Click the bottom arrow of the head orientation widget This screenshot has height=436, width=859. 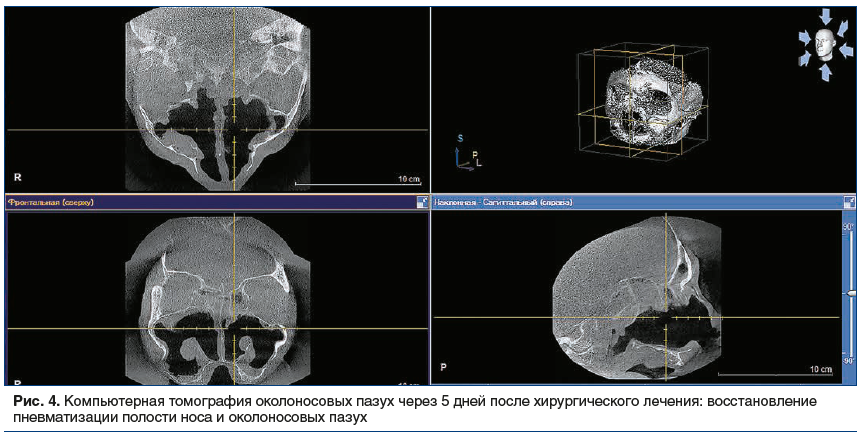(824, 72)
